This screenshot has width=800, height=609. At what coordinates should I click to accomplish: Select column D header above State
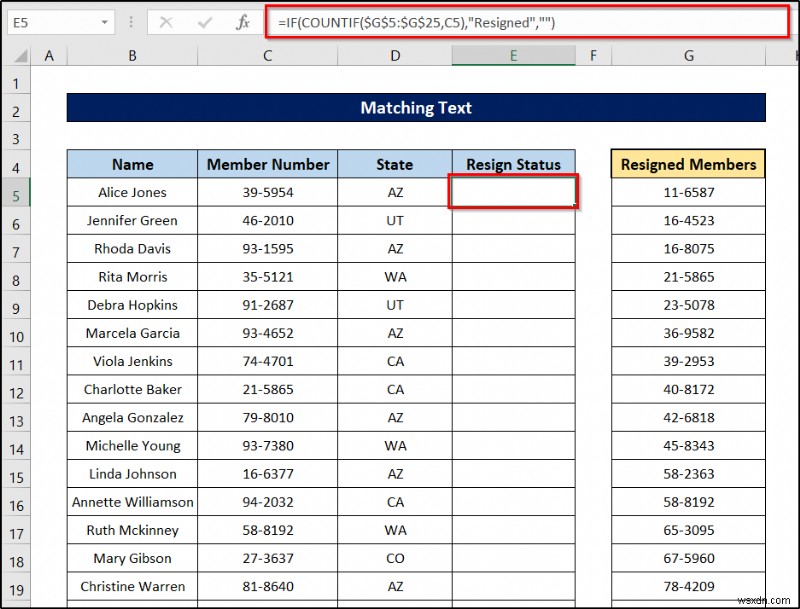click(394, 55)
